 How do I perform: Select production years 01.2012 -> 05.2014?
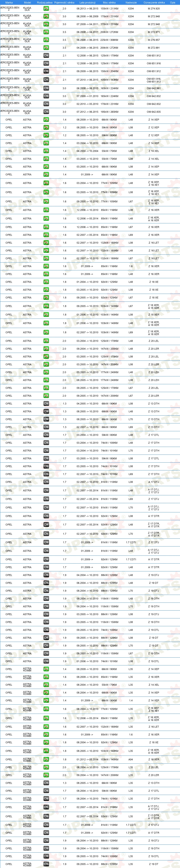(x=87, y=759)
